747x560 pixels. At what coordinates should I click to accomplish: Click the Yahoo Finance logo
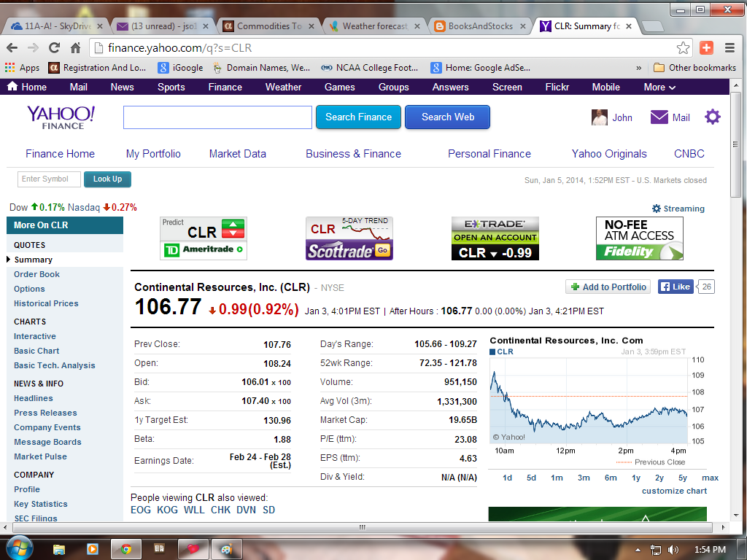(x=61, y=117)
